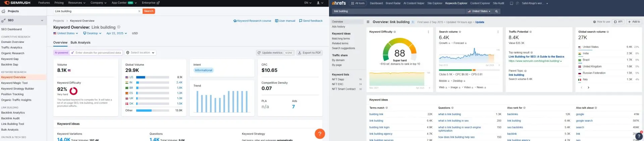Open Search volume card three-dot menu
Image resolution: width=644 pixels, height=141 pixels.
(x=498, y=32)
